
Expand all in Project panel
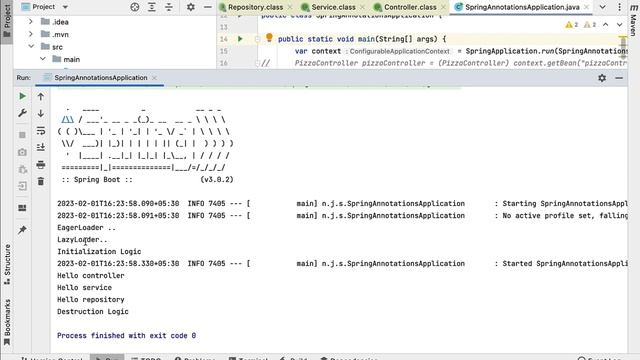click(152, 7)
